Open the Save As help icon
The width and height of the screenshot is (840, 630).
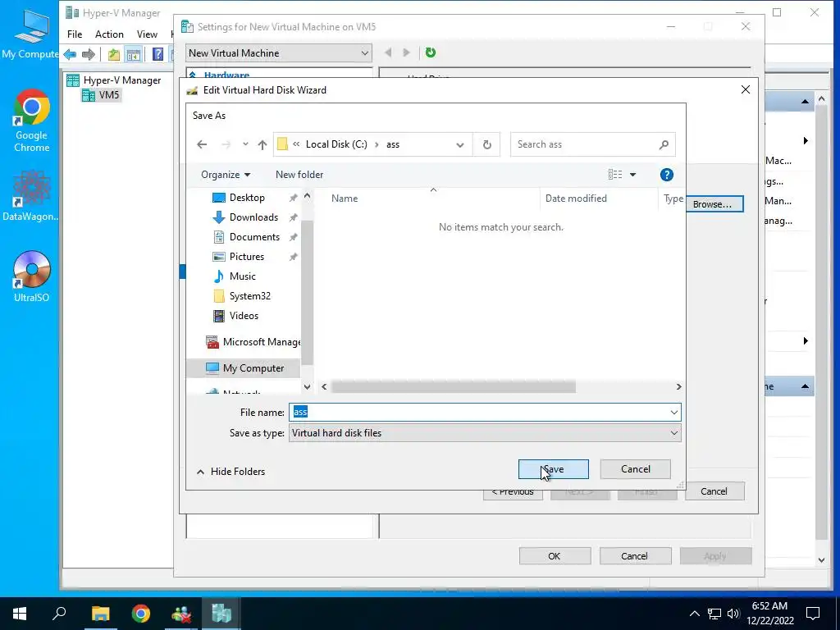666,175
